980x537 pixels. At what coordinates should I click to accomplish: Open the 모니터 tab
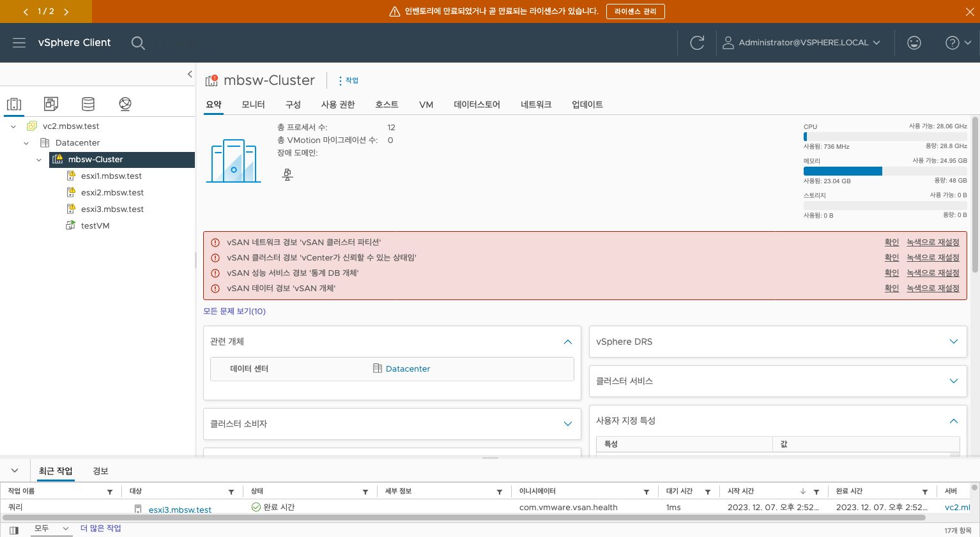(x=253, y=105)
